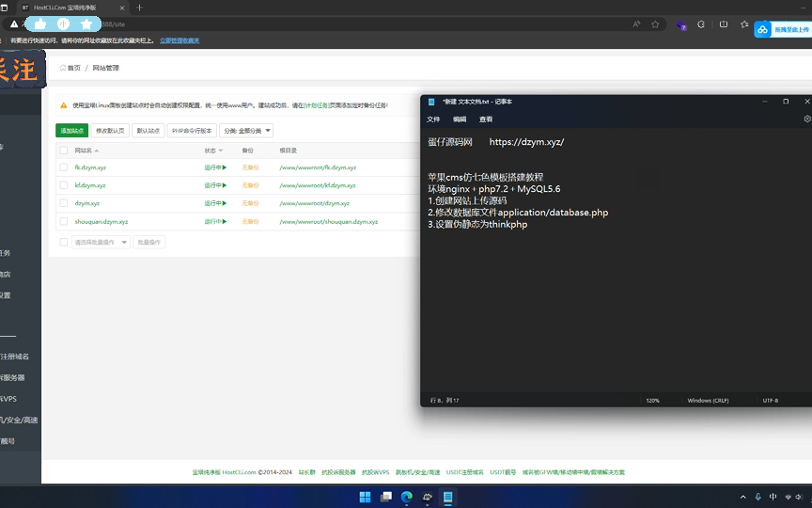The image size is (812, 508).
Task: Click the 批量操作 button
Action: tap(149, 242)
